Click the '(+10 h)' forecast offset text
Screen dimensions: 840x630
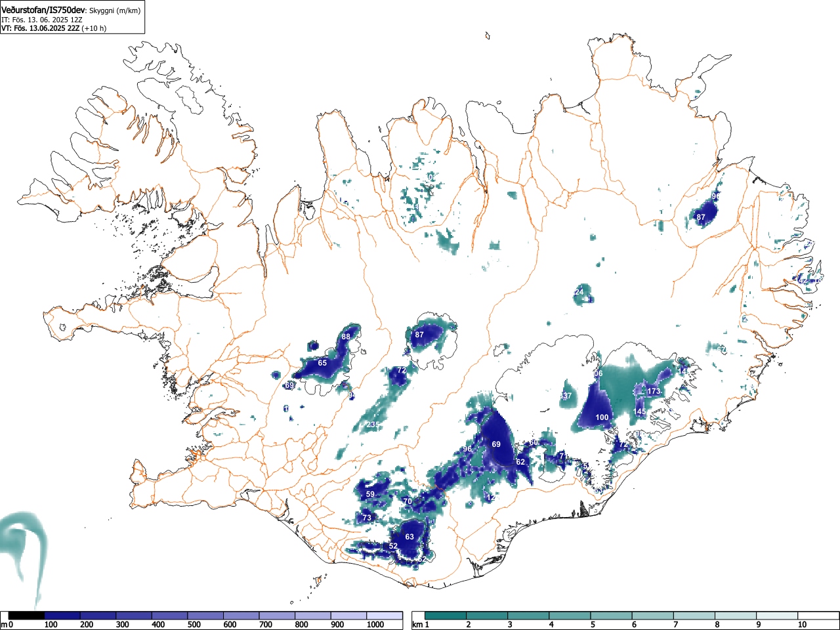[94, 28]
